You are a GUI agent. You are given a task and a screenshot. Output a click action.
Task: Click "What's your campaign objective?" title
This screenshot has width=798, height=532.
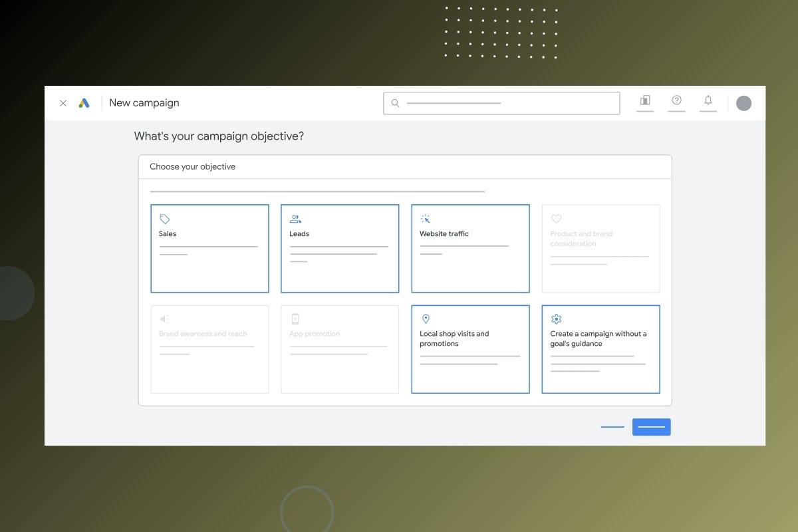219,136
